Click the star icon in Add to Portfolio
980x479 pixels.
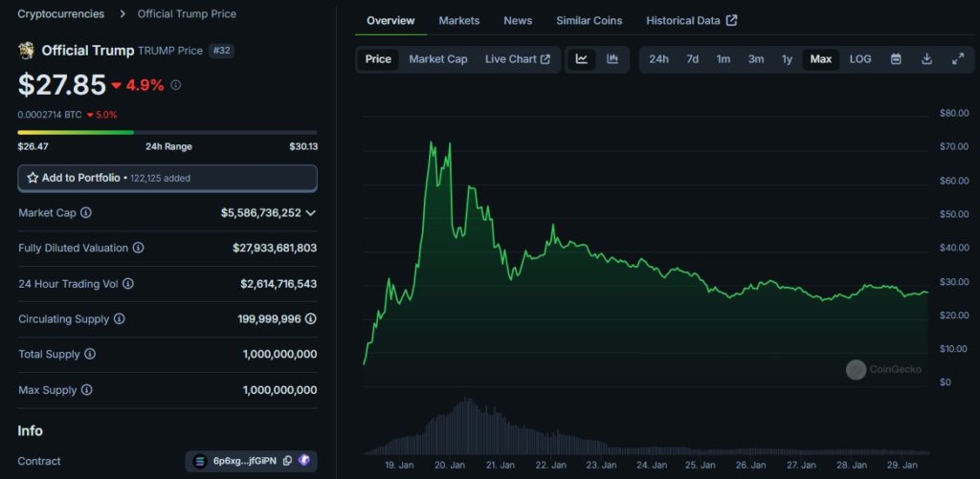coord(33,178)
